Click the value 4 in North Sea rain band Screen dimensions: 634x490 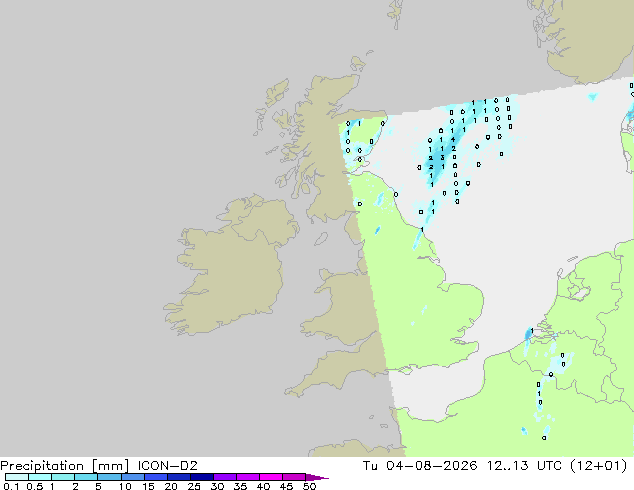453,139
